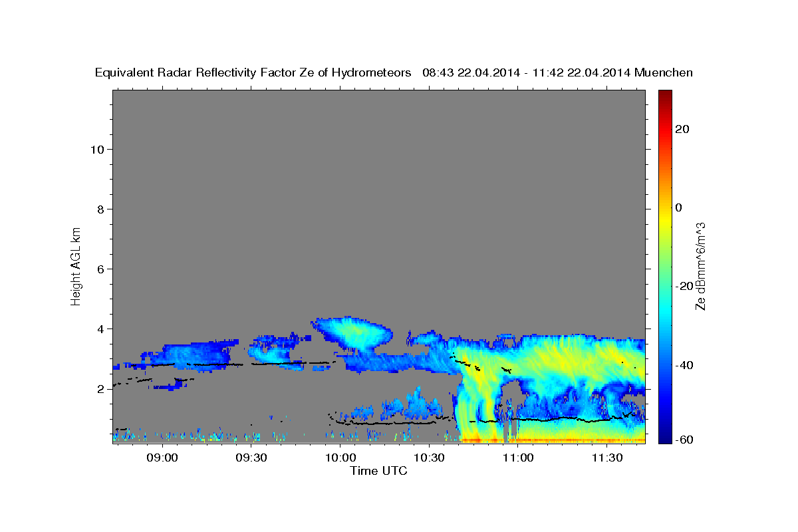Click the plot title "Equivalent Radar Reflectivity Factor Ze of Hydrometeors"
The height and width of the screenshot is (532, 798).
coord(253,73)
